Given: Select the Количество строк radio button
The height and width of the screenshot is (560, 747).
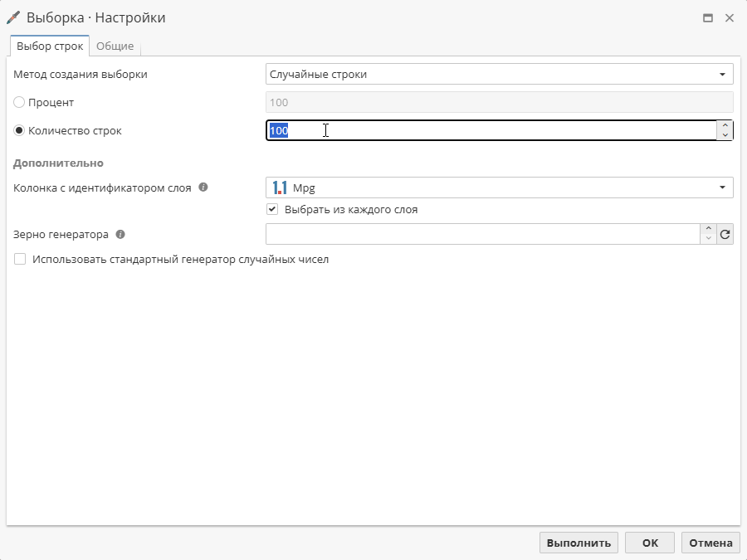Looking at the screenshot, I should point(19,130).
